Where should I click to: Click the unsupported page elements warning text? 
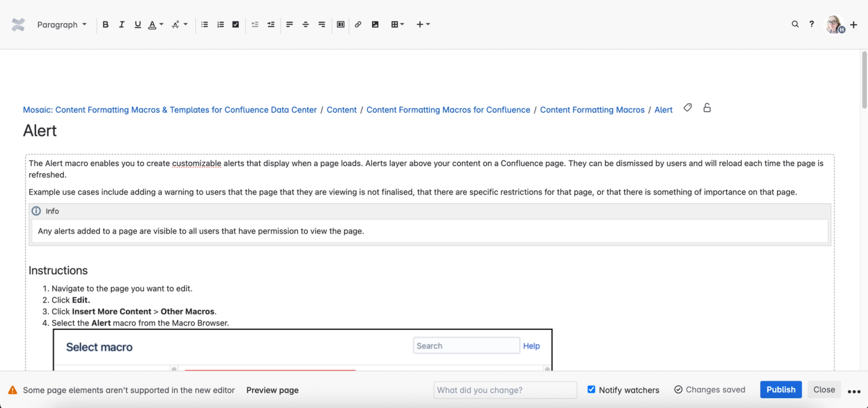(x=129, y=390)
